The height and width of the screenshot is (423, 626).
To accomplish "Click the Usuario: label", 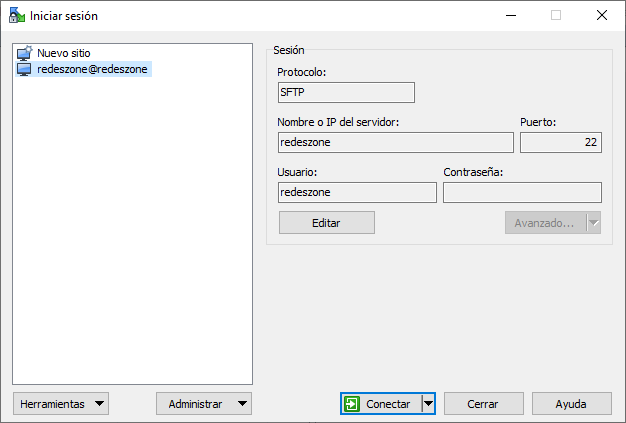I will point(297,172).
